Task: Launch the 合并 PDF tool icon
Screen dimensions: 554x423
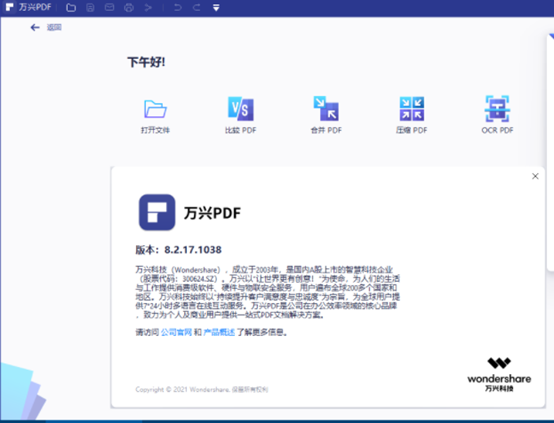Action: [x=326, y=108]
